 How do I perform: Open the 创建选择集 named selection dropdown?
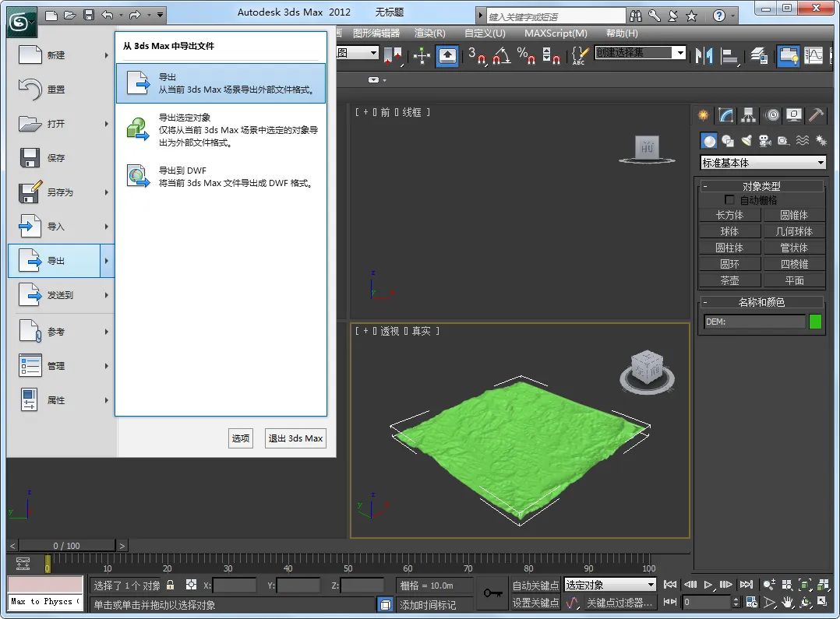point(680,52)
